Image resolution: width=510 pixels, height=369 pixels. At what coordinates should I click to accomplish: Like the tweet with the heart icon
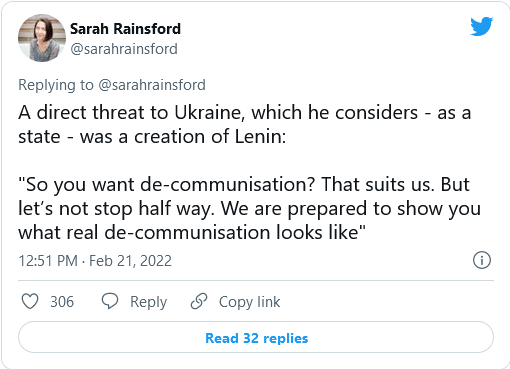tap(30, 301)
